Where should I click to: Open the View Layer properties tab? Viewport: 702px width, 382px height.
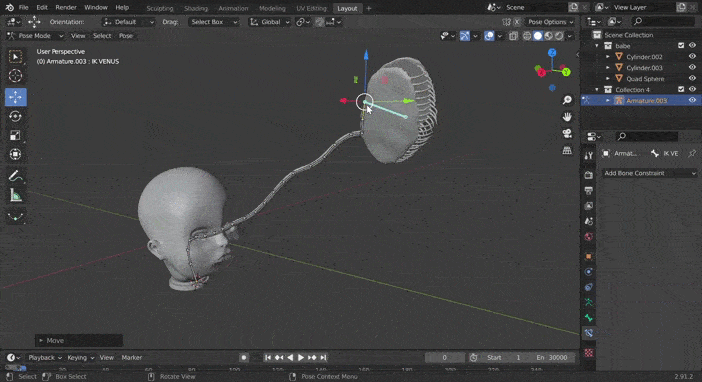tap(589, 206)
